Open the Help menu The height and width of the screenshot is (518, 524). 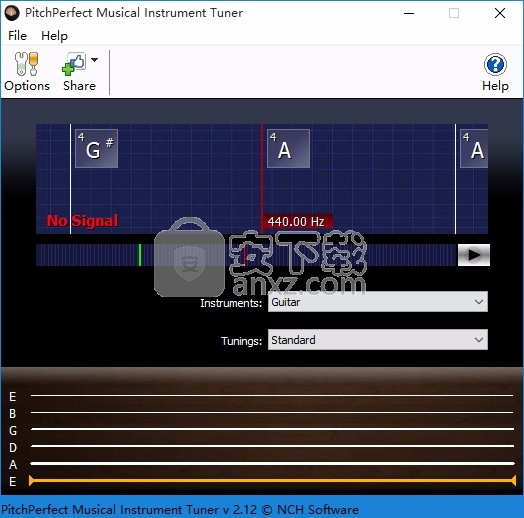pos(54,35)
